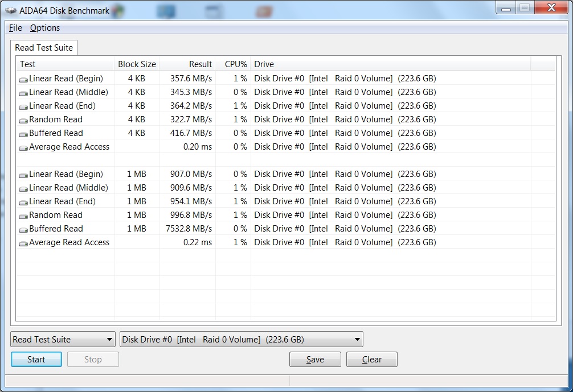Click Drive cell of the 7532.8 MB/s row

pos(345,229)
